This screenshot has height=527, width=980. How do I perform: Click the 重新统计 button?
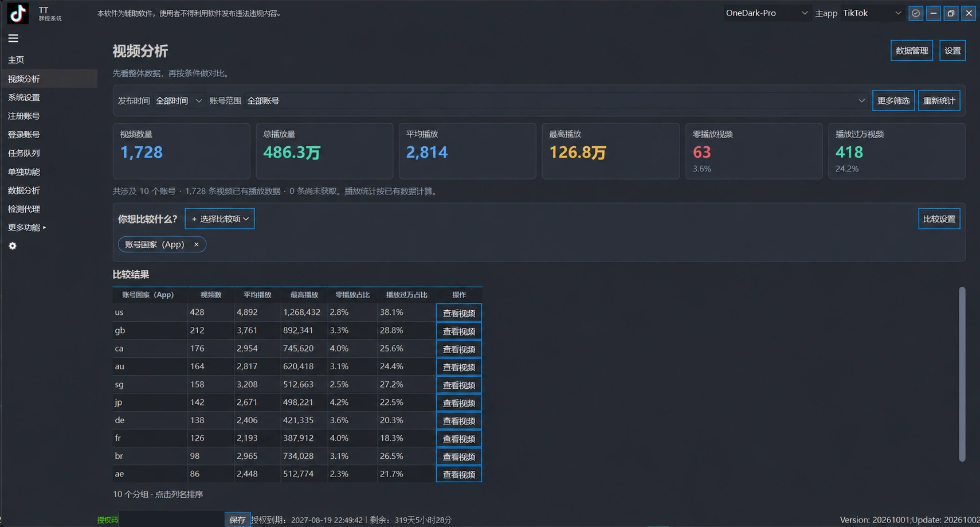pos(939,101)
